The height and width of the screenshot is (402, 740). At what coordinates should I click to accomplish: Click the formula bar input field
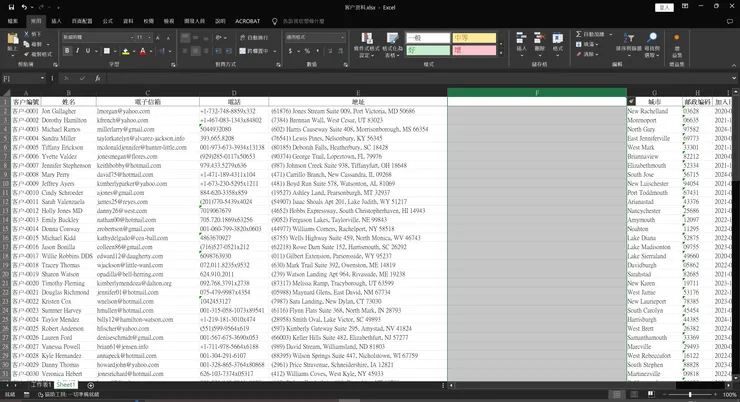(x=418, y=78)
